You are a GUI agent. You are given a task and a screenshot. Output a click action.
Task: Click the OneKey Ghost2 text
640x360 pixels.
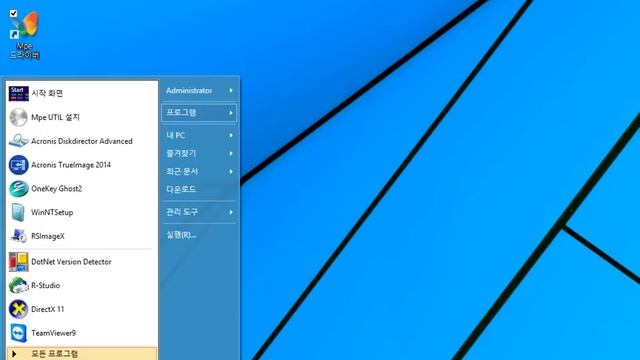point(57,189)
